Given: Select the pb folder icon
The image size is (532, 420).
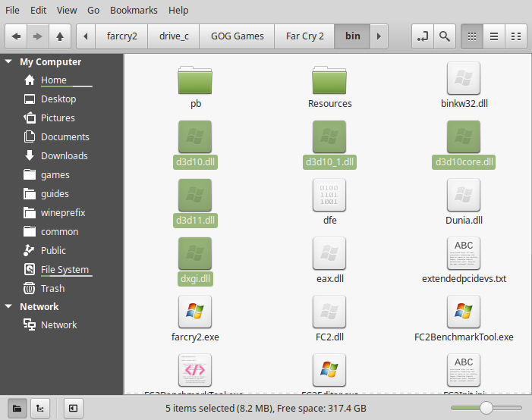Looking at the screenshot, I should [195, 80].
